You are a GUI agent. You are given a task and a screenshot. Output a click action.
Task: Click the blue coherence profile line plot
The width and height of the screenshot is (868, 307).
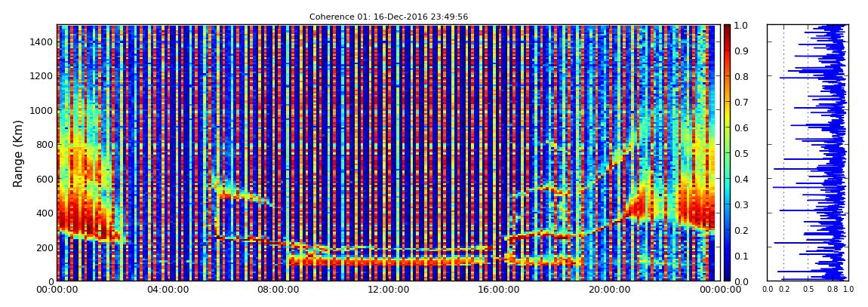(x=807, y=152)
